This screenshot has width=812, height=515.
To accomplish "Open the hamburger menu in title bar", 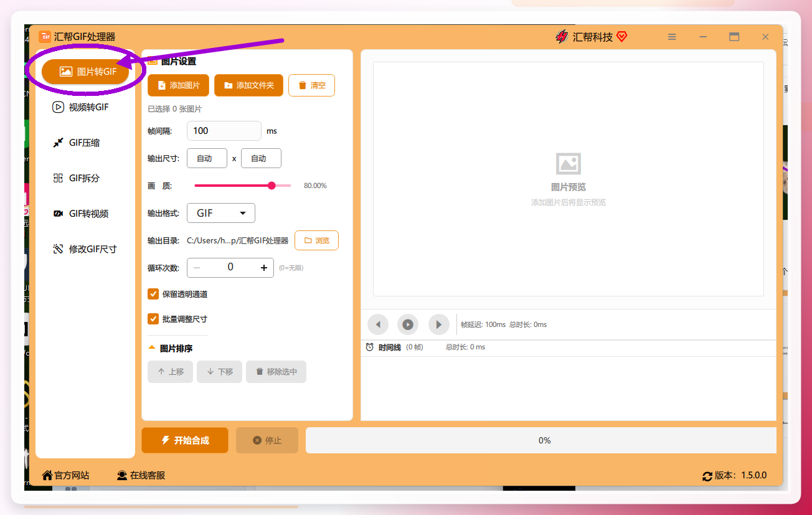I will point(672,37).
